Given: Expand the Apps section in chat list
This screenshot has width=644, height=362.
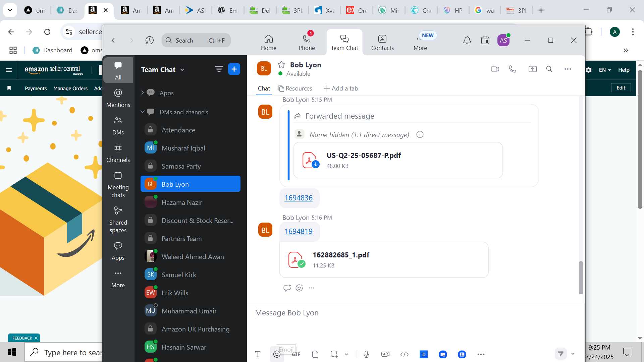Looking at the screenshot, I should pyautogui.click(x=142, y=93).
